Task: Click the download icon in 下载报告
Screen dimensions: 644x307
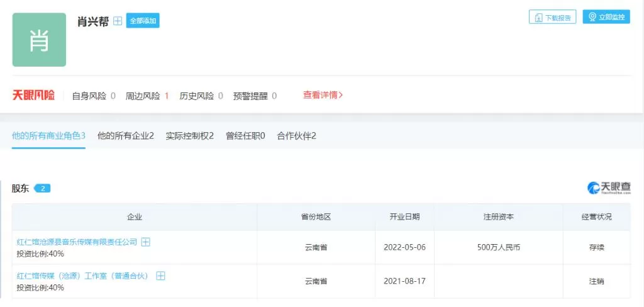Action: coord(538,17)
